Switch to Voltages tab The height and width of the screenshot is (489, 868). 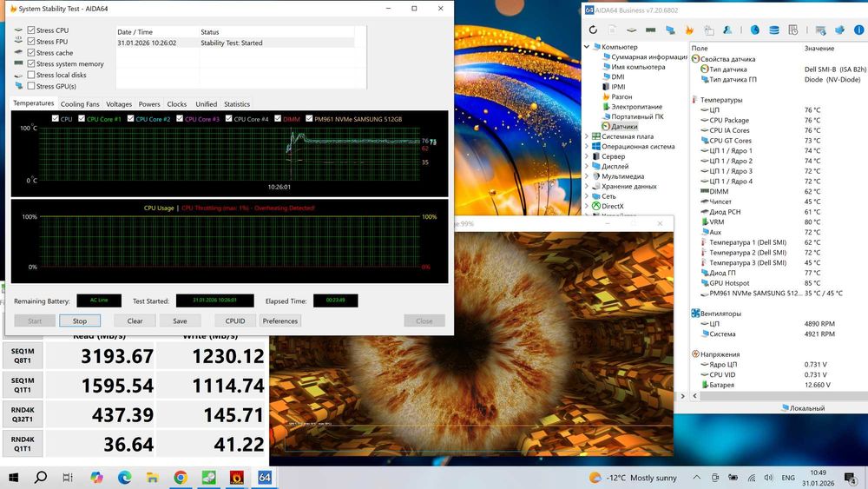[x=119, y=104]
